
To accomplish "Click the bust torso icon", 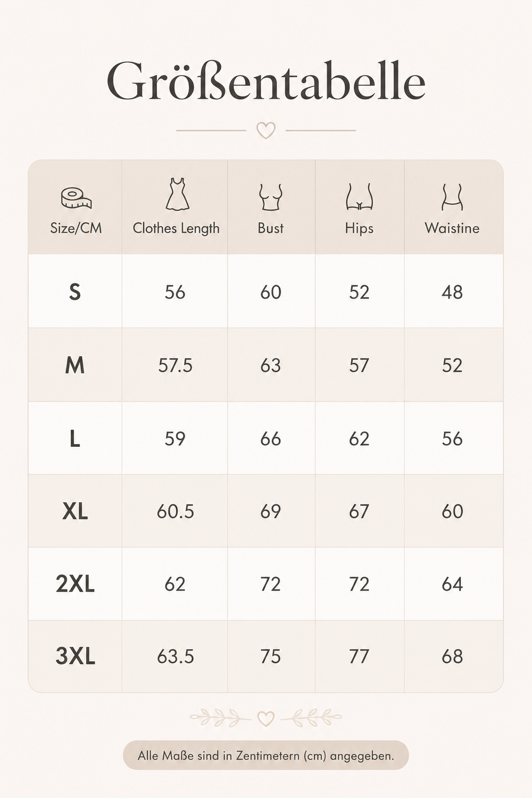I will point(270,197).
